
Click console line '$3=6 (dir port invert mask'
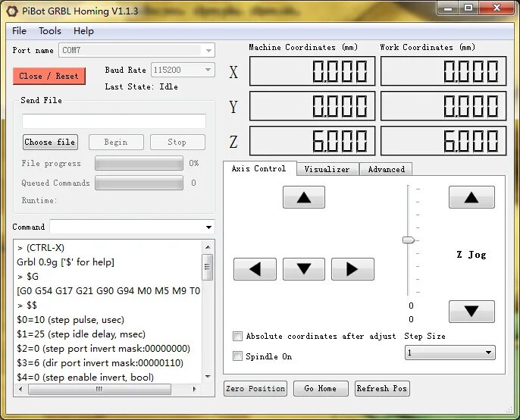click(x=100, y=363)
